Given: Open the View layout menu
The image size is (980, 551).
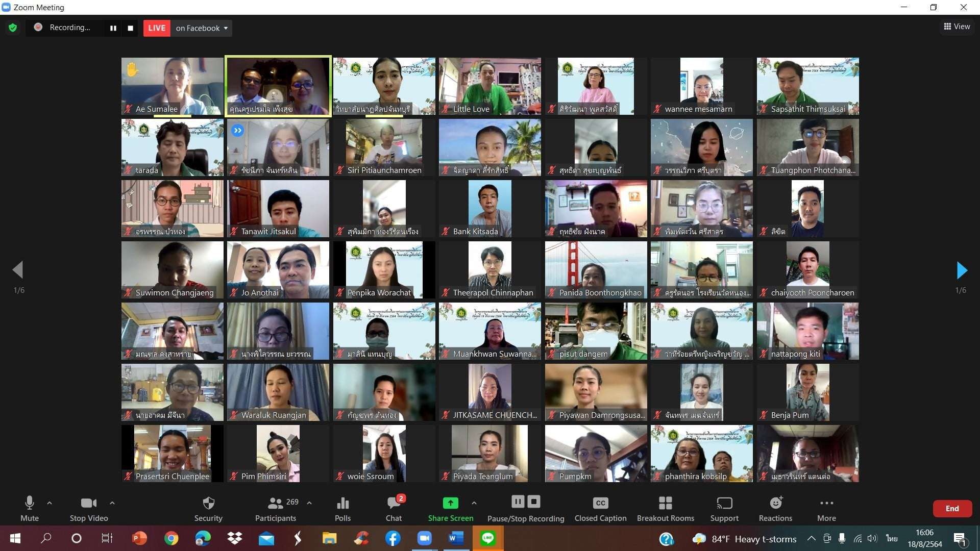Looking at the screenshot, I should [x=957, y=27].
